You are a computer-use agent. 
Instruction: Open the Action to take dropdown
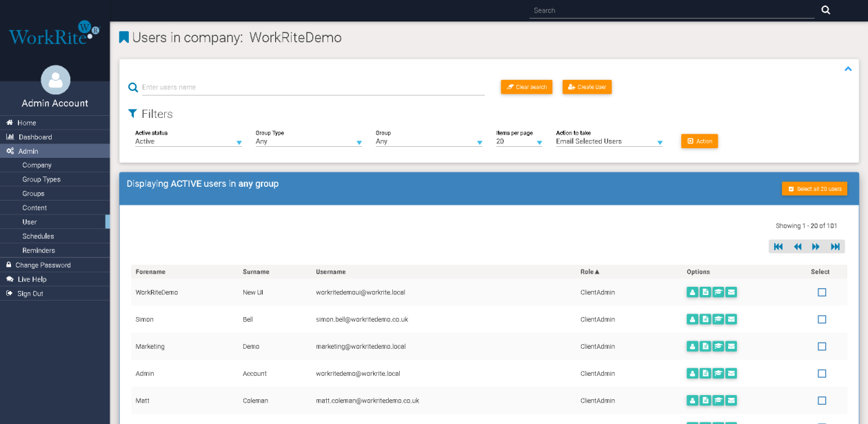coord(609,141)
